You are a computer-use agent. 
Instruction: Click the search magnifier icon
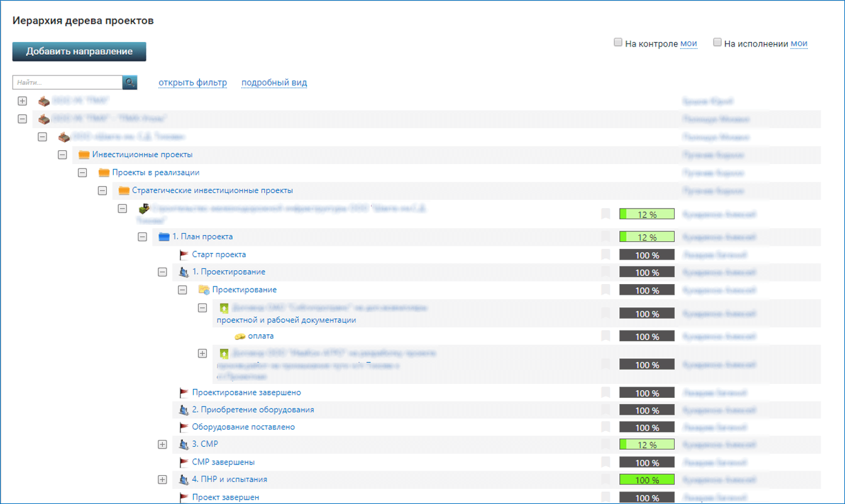130,82
